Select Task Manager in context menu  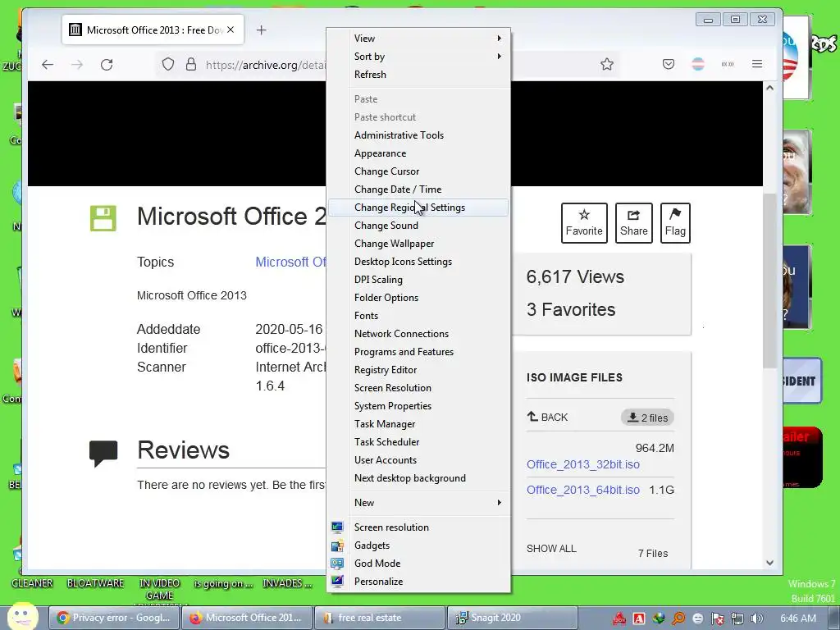tap(418, 424)
